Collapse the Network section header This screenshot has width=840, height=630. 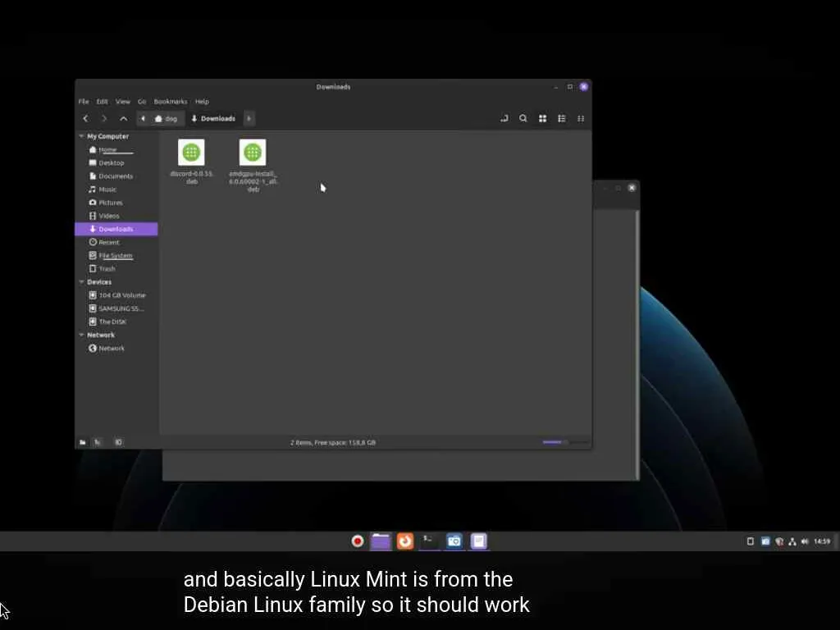[81, 335]
